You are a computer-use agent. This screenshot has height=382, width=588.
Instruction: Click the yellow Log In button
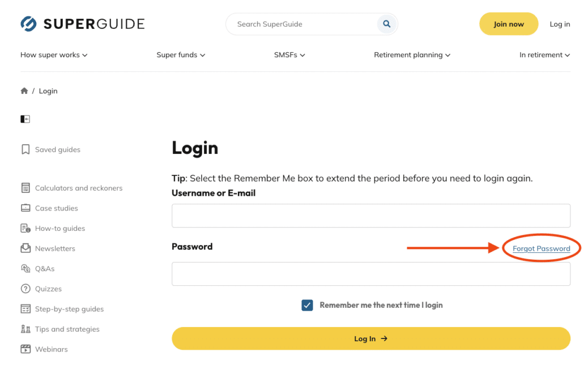(370, 338)
